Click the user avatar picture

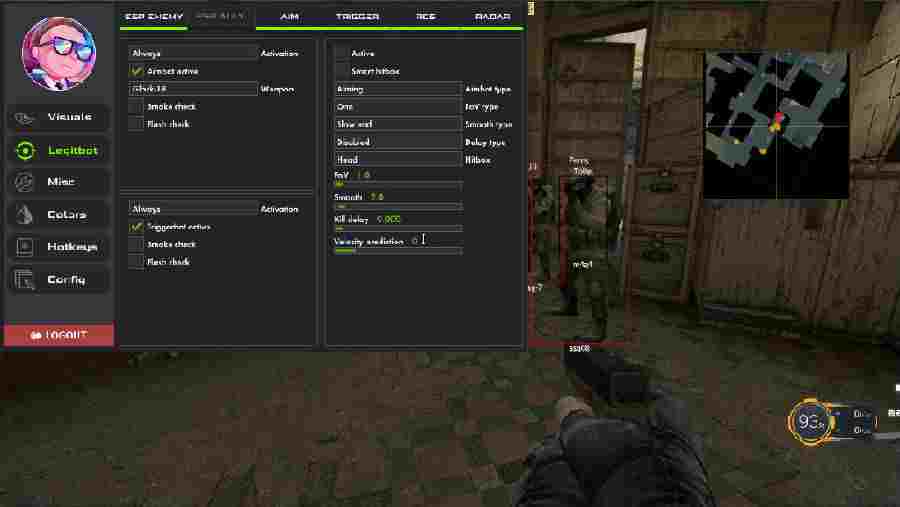click(59, 53)
